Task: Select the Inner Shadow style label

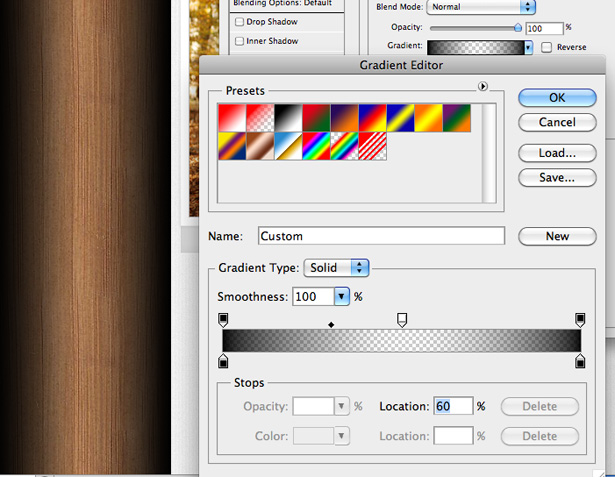Action: click(272, 41)
